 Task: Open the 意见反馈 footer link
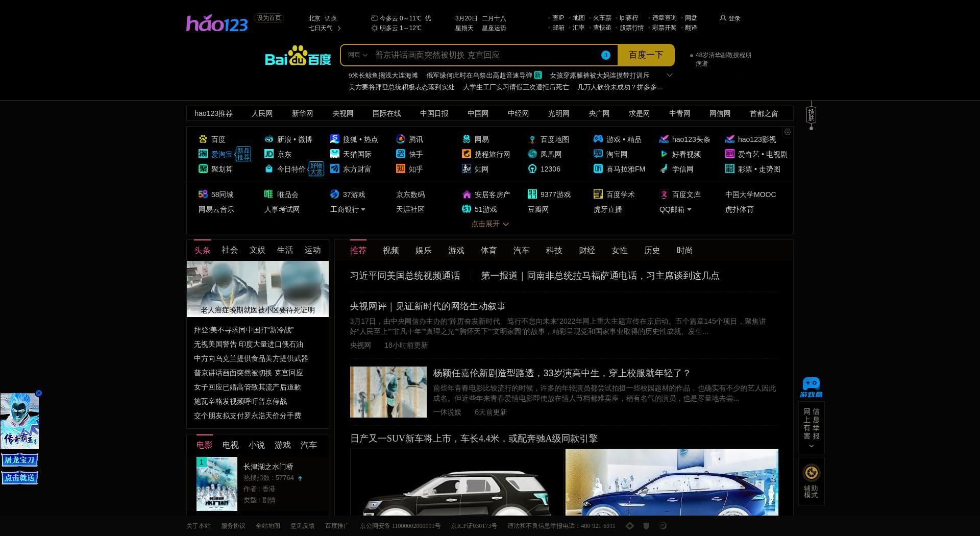click(x=303, y=526)
